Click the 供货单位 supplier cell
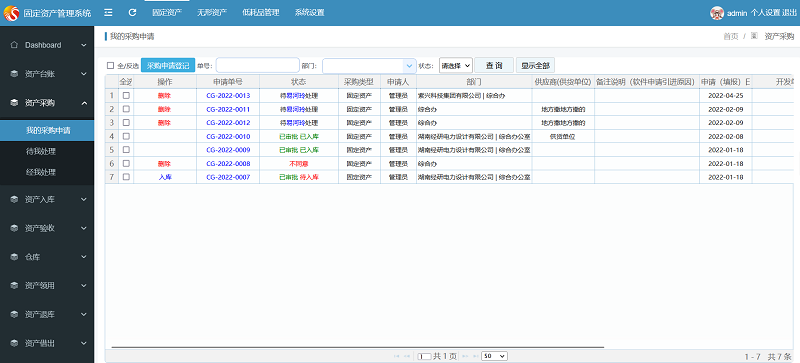 click(563, 136)
